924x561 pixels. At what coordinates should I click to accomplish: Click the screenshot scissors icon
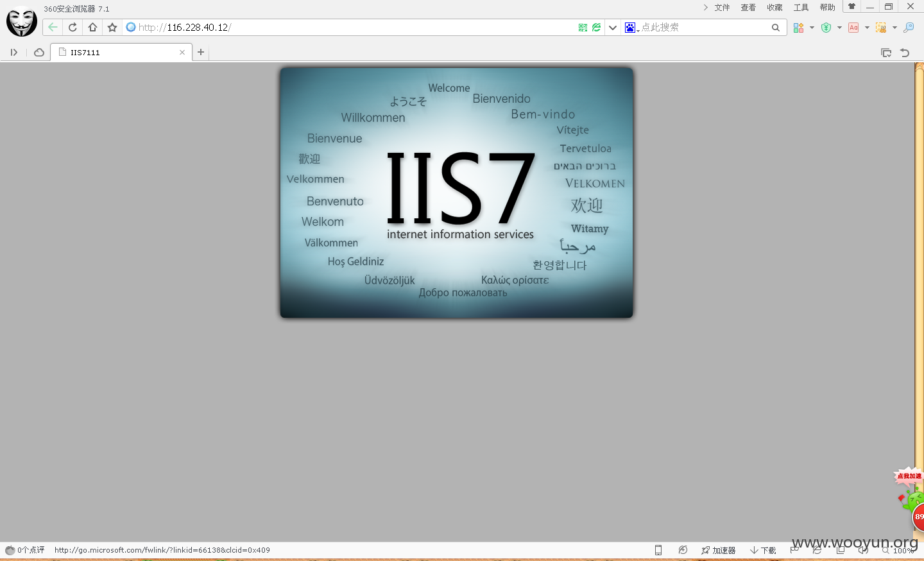(x=881, y=28)
